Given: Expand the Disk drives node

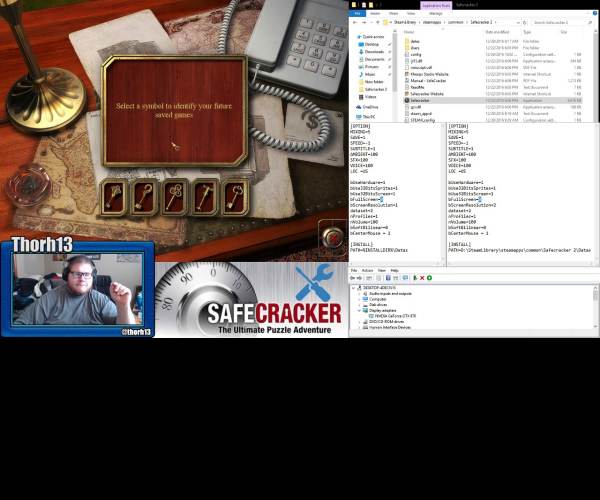Looking at the screenshot, I should tap(359, 305).
